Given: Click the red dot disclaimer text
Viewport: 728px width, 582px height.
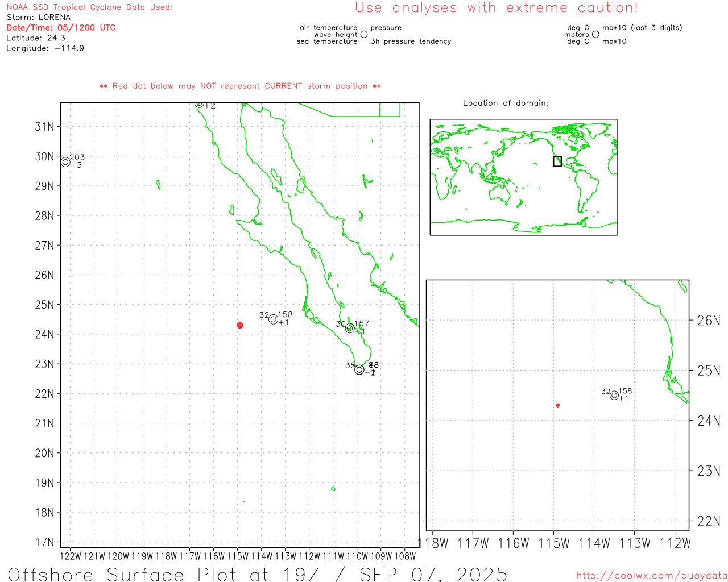Looking at the screenshot, I should coord(240,86).
